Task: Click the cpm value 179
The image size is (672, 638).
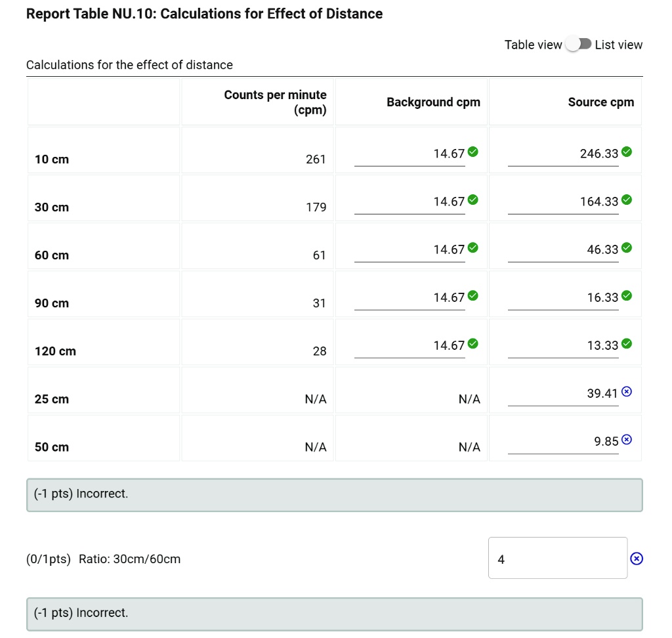Action: 316,207
